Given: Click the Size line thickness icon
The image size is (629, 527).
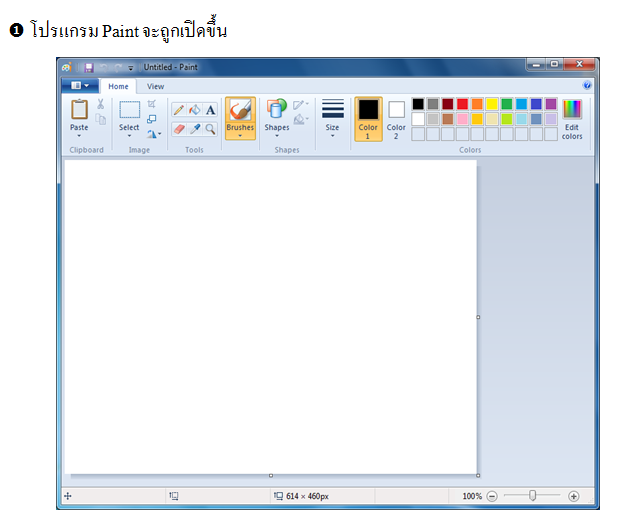Looking at the screenshot, I should tap(333, 109).
